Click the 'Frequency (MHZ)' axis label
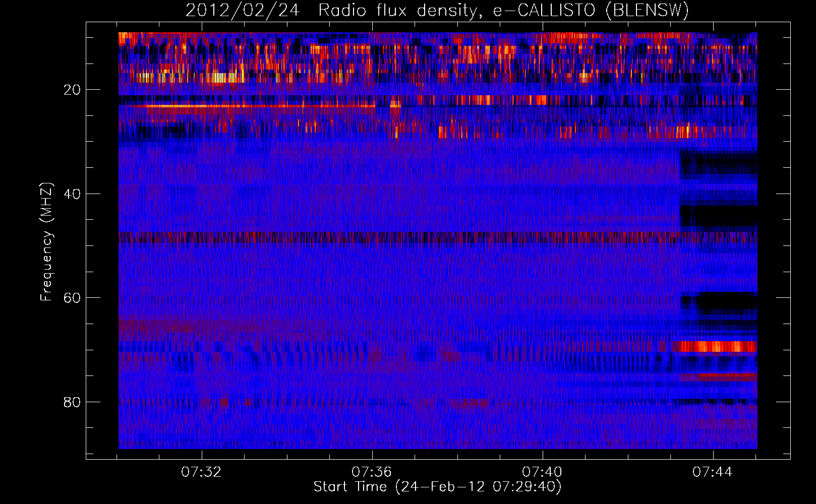816x504 pixels. [x=46, y=242]
